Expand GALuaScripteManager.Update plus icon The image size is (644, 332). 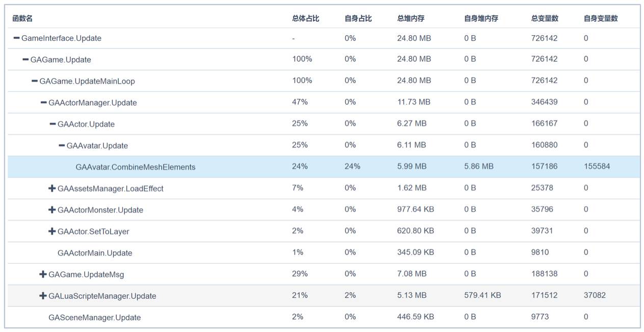click(x=43, y=296)
